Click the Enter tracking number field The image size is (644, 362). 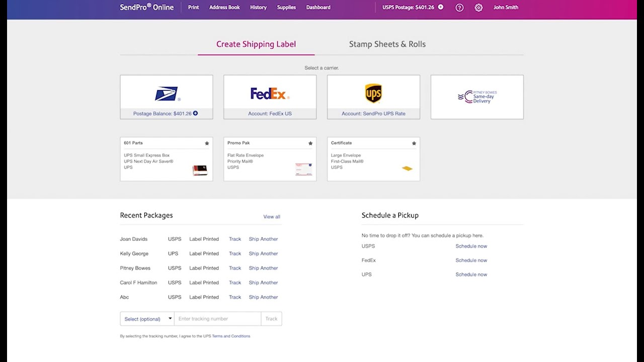[x=217, y=319]
